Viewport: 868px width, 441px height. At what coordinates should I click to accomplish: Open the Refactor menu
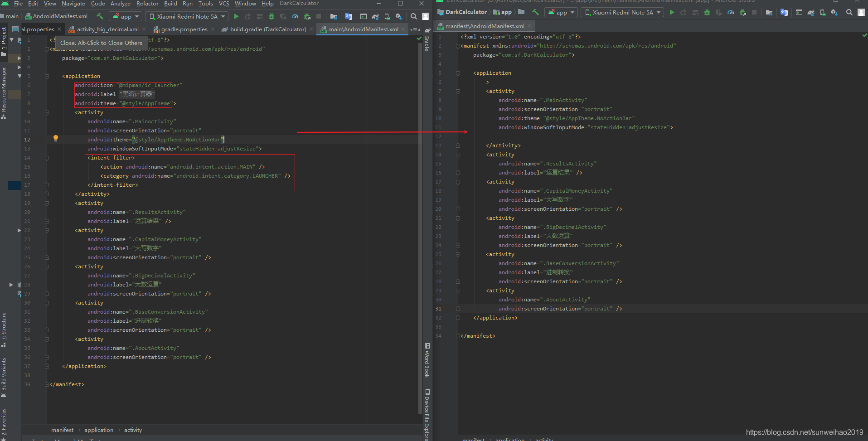147,4
